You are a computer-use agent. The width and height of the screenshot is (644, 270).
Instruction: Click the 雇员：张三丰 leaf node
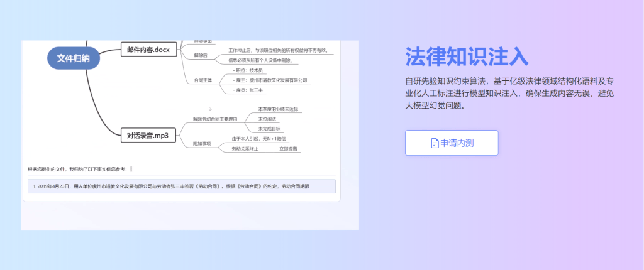(249, 90)
